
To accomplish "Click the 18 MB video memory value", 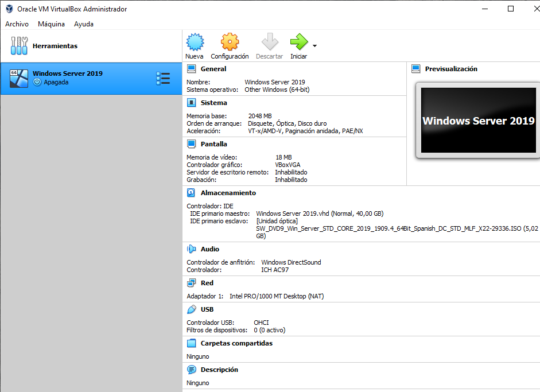I will point(283,157).
